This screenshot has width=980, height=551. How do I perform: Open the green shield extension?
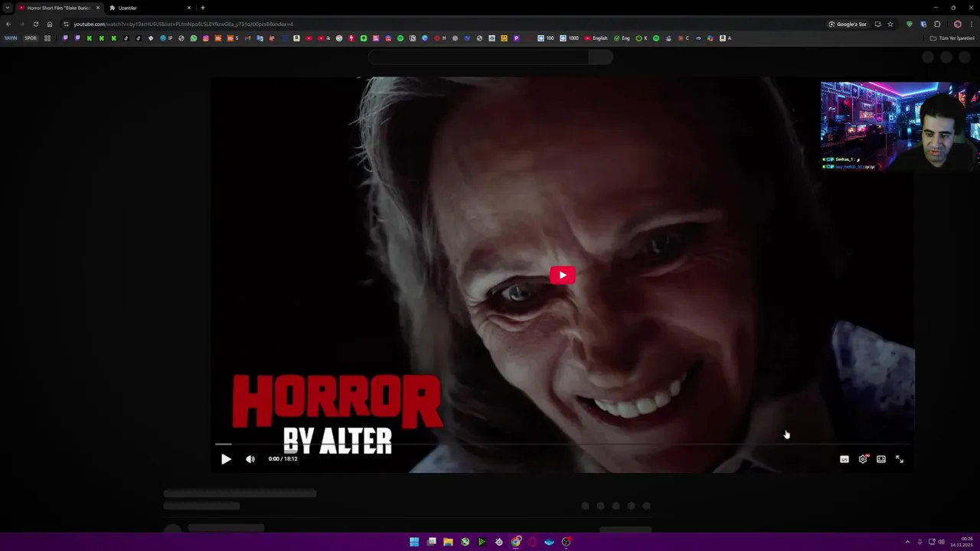[910, 24]
